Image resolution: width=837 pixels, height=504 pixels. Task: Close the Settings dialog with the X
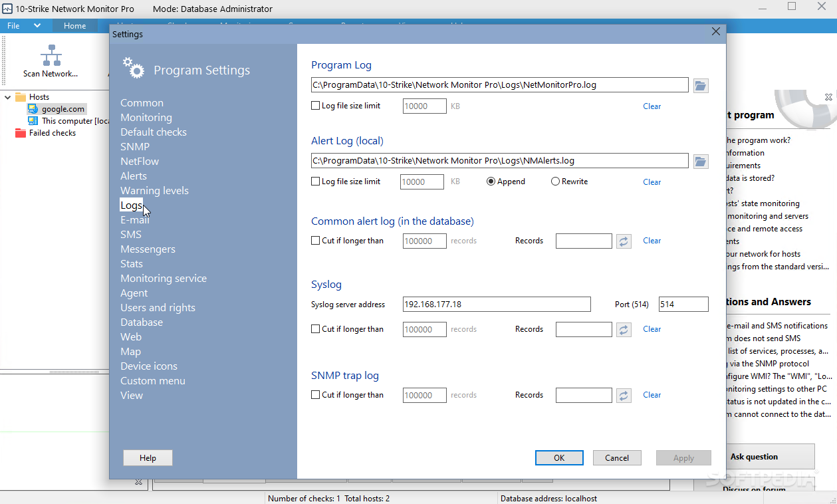716,32
